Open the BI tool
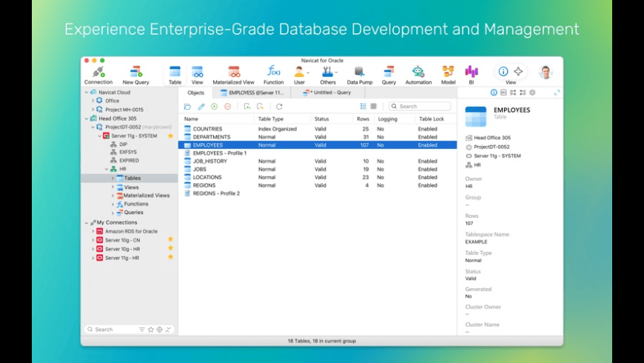 pos(471,76)
